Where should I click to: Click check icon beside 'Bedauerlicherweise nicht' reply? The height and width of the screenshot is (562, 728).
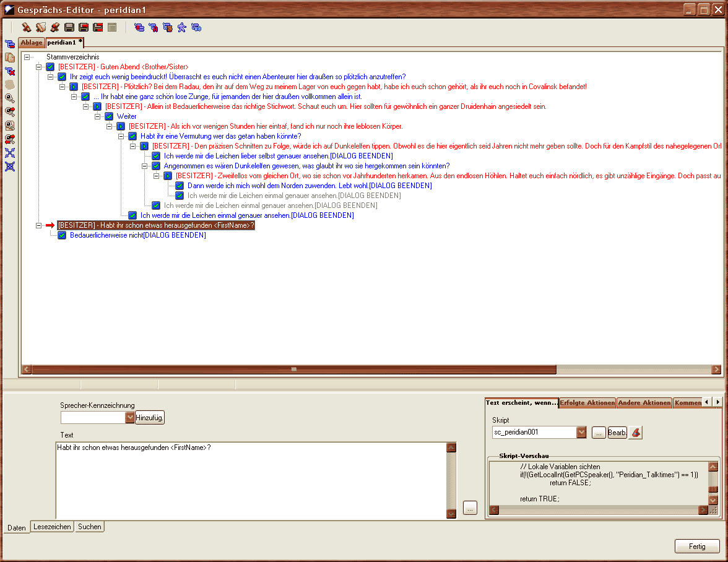tap(62, 235)
